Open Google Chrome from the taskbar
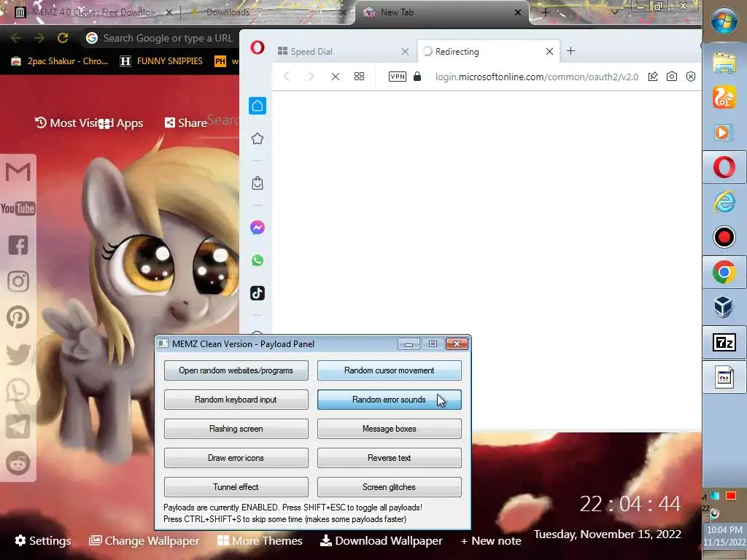The width and height of the screenshot is (747, 560). pos(724,273)
